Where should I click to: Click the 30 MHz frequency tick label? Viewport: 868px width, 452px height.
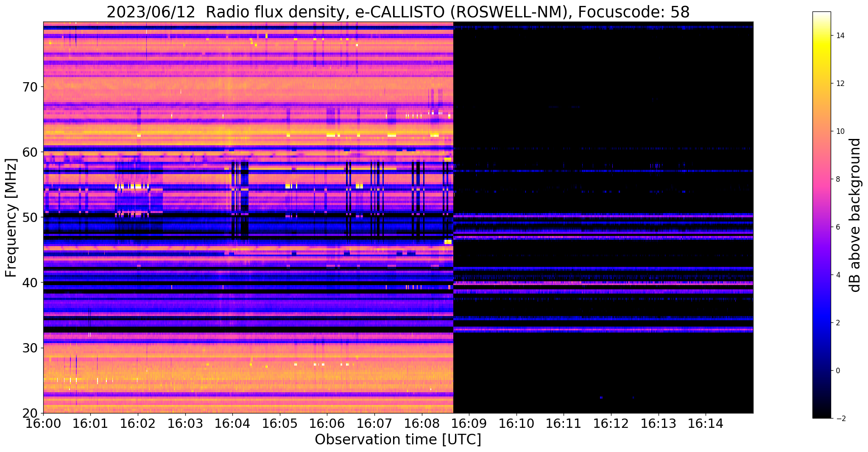click(x=30, y=348)
